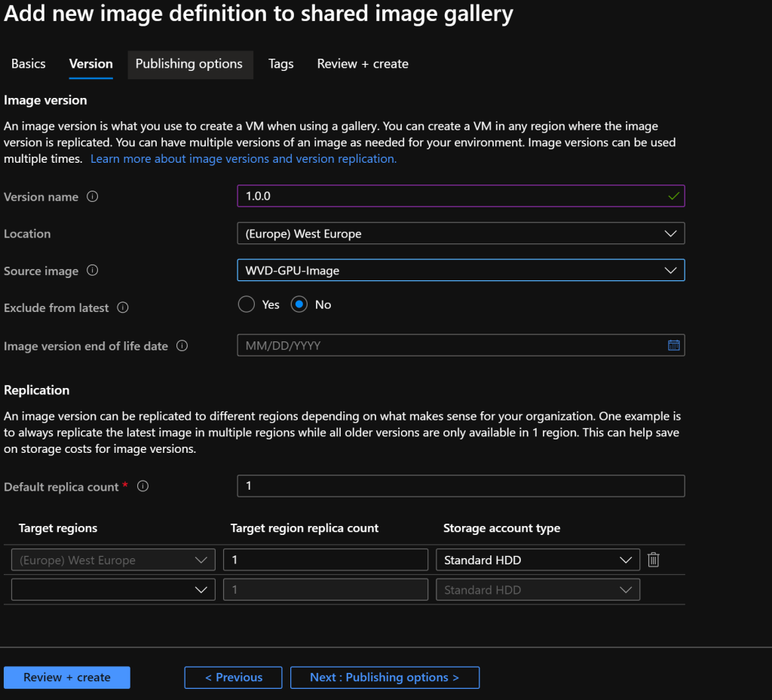Image resolution: width=772 pixels, height=700 pixels.
Task: Click the info icon next to Version name
Action: pos(93,197)
